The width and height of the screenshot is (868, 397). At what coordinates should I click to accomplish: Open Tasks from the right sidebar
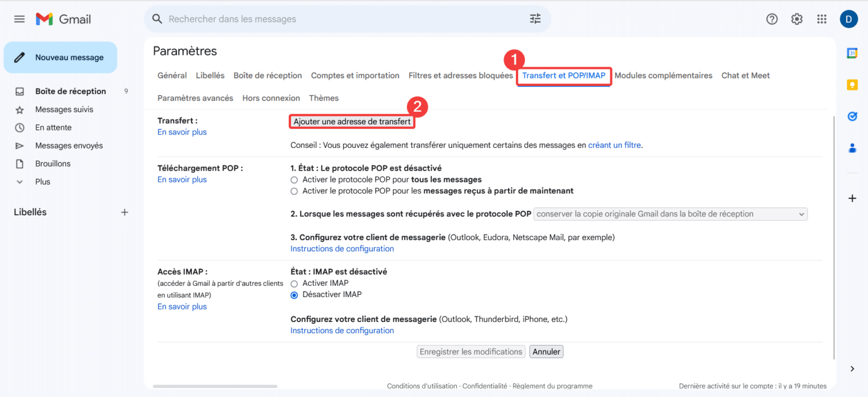(x=852, y=116)
